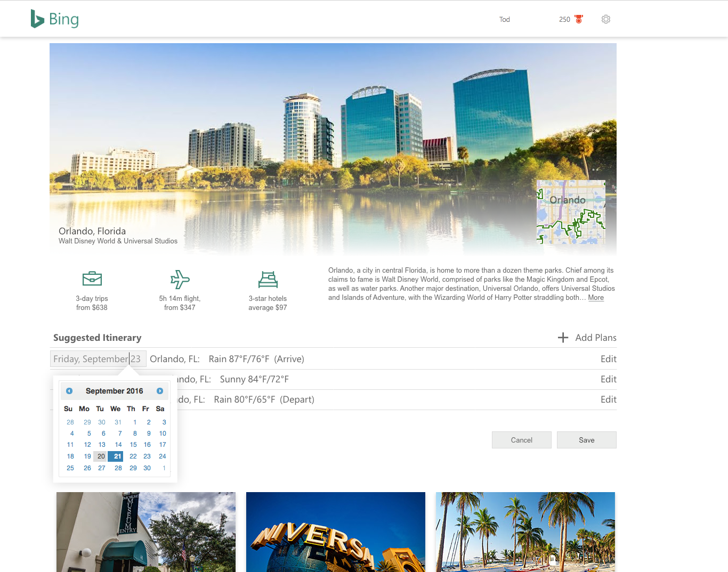The image size is (728, 572).
Task: Select September 6 in calendar
Action: click(x=103, y=434)
